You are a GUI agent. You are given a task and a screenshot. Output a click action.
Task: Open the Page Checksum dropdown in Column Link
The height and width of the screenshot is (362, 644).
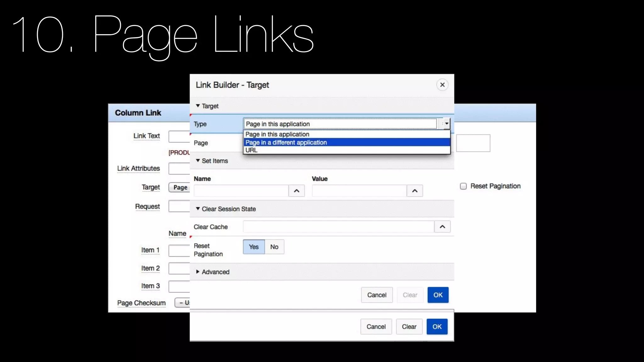click(x=182, y=303)
